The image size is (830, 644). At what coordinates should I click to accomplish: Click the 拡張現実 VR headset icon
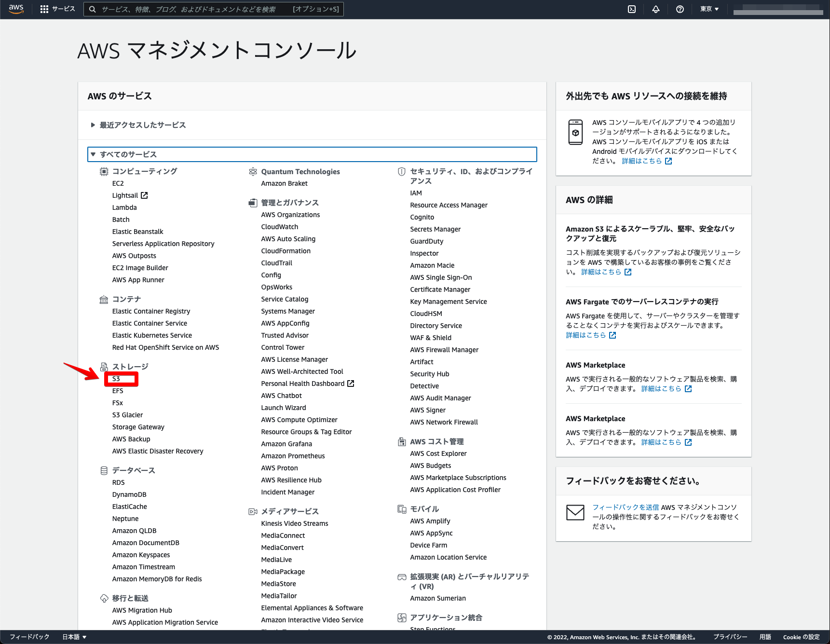[x=401, y=577]
